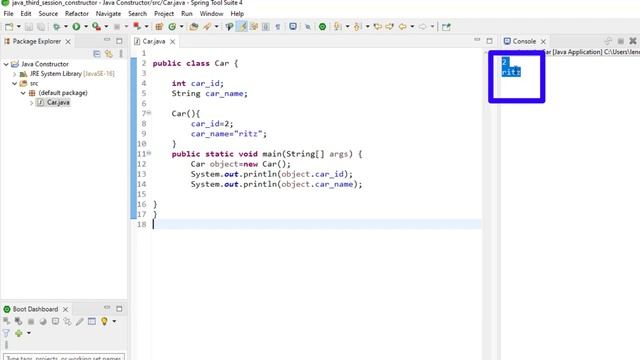Close the Package Explorer view
This screenshot has width=640, height=360.
[68, 42]
